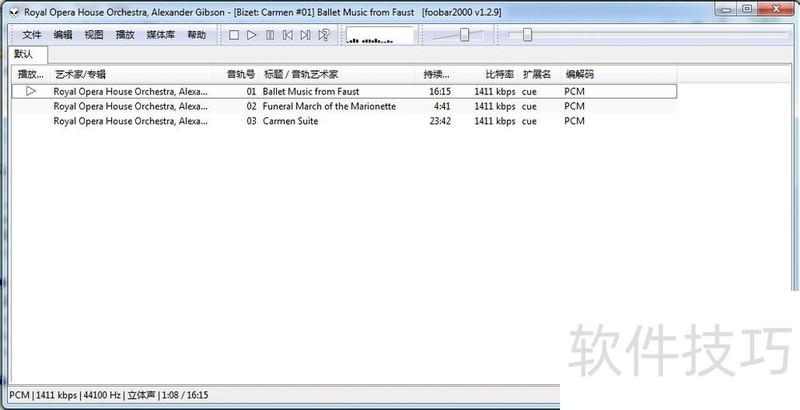This screenshot has width=800, height=410.
Task: Open the 编辑 menu
Action: 63,35
